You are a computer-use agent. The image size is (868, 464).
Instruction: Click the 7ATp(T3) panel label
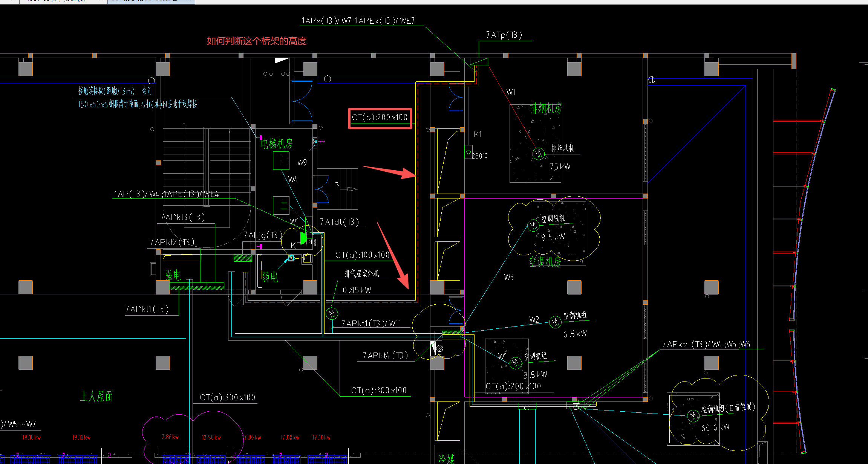tap(504, 35)
